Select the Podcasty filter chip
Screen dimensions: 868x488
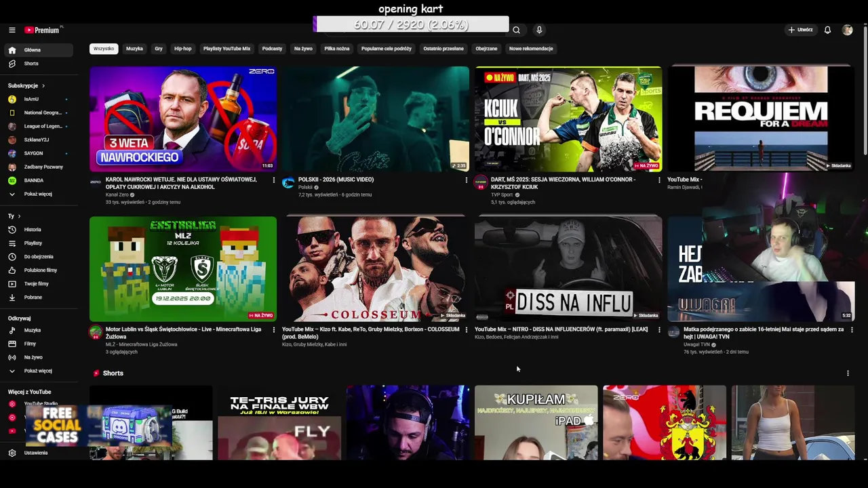(x=272, y=49)
